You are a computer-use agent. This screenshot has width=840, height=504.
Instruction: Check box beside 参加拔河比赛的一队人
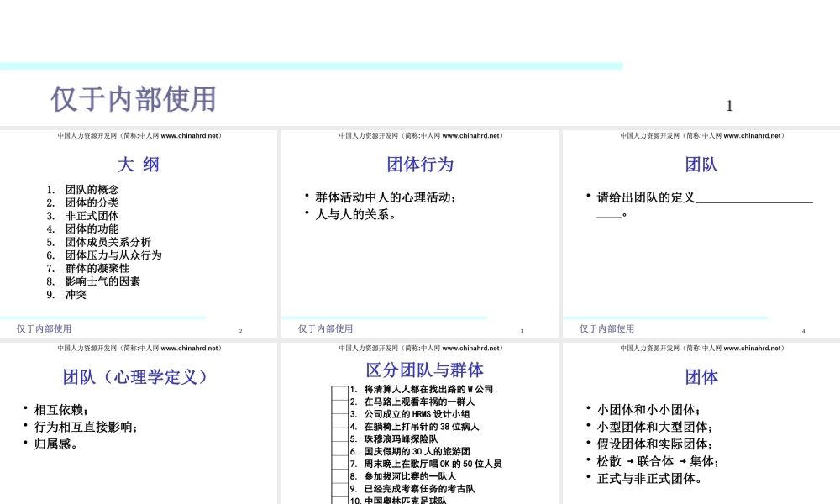click(x=339, y=491)
